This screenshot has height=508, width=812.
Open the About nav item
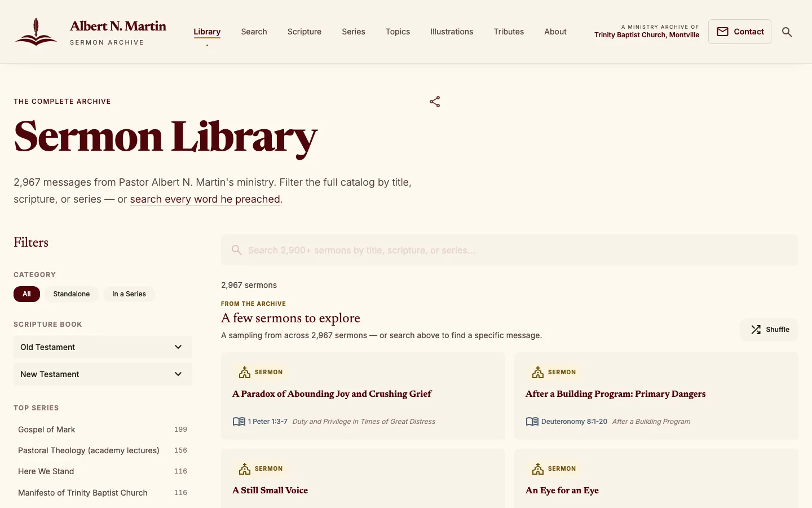point(555,32)
